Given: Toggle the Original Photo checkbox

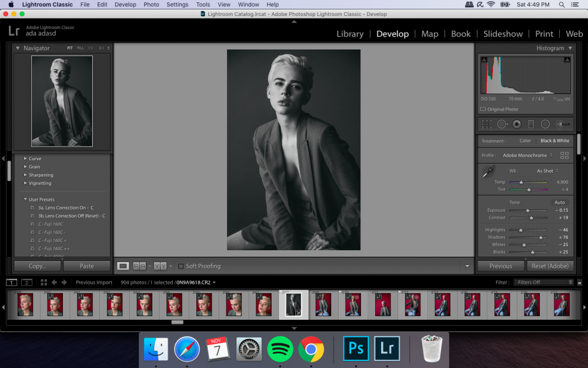Looking at the screenshot, I should point(483,109).
